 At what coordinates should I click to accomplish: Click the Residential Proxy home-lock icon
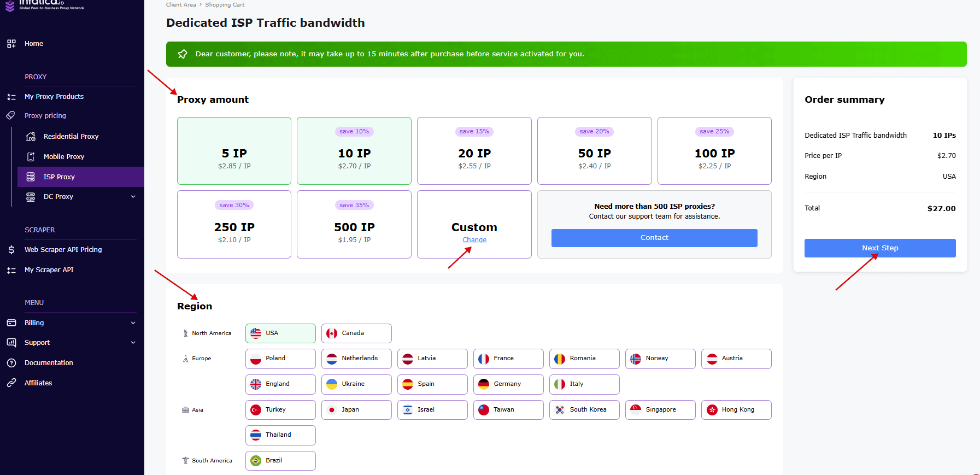tap(31, 137)
